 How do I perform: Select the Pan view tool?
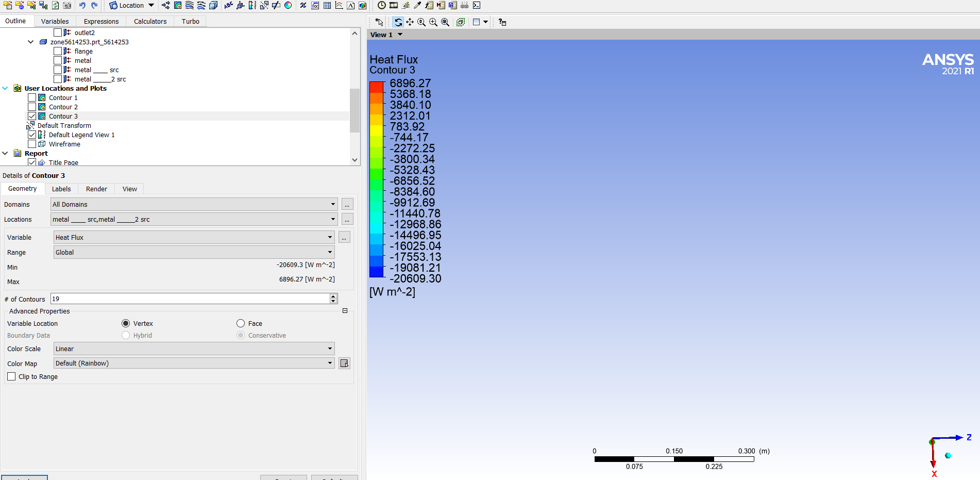tap(410, 22)
